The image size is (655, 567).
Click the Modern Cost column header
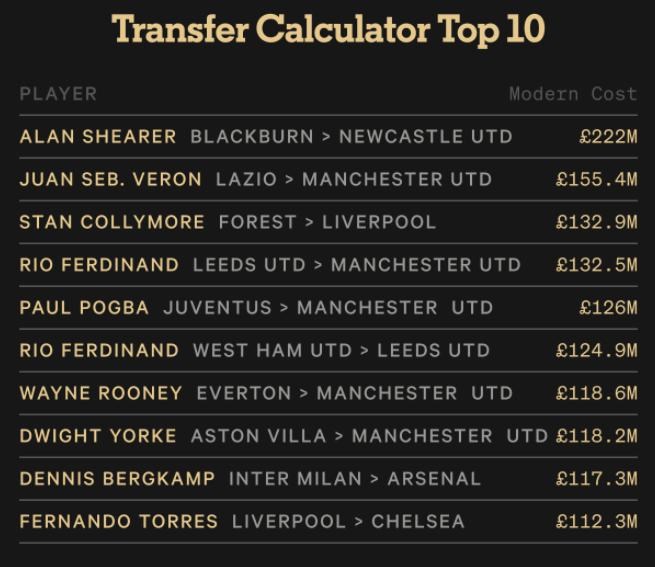(572, 94)
